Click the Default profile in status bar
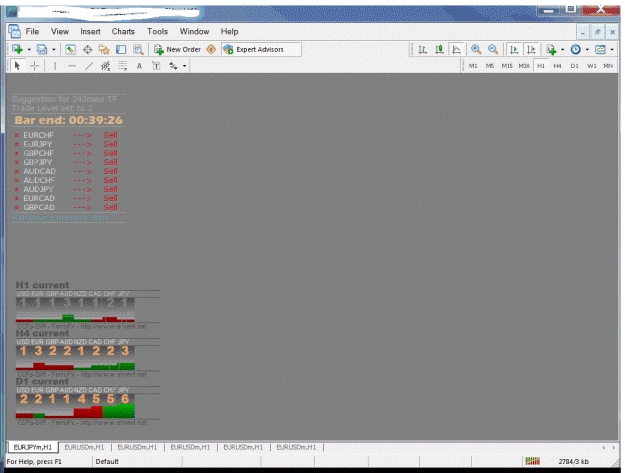 pos(107,461)
